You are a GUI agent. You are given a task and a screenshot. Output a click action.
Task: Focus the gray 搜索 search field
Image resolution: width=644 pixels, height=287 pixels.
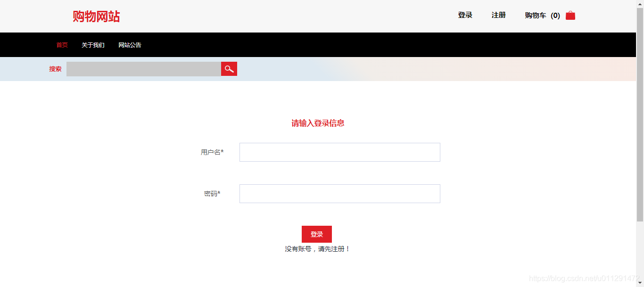coord(144,69)
